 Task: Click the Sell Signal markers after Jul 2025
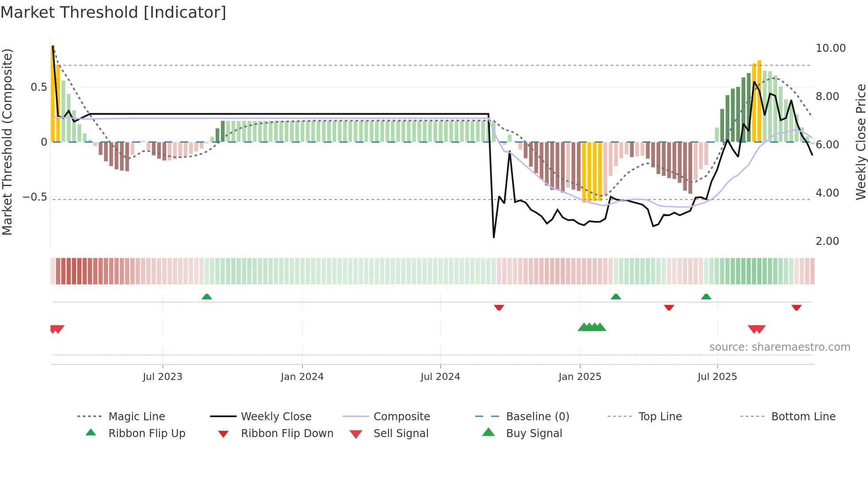tap(756, 329)
